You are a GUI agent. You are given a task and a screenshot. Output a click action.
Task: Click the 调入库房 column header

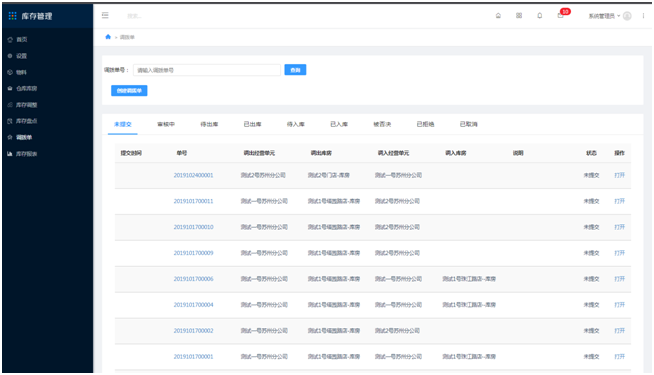point(455,153)
